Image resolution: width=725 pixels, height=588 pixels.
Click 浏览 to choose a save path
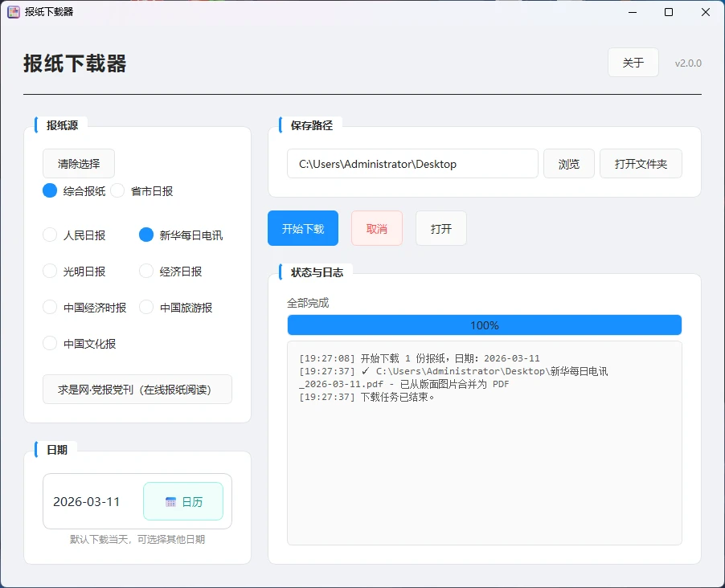click(x=569, y=164)
